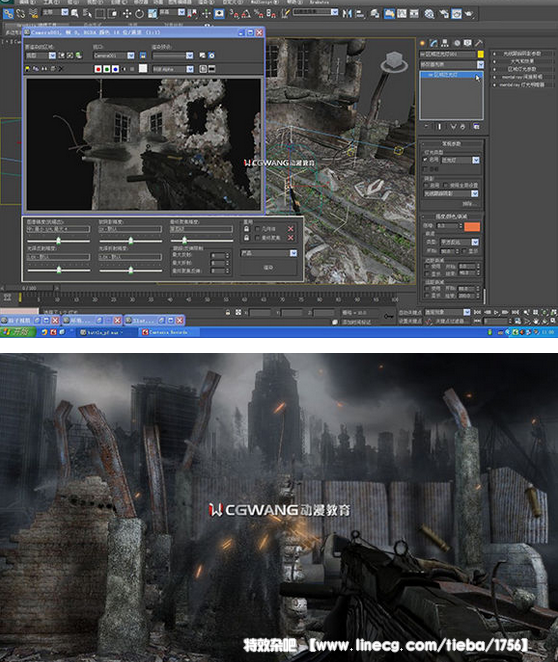Click the Pin Stack icon
This screenshot has width=558, height=662.
(x=426, y=126)
